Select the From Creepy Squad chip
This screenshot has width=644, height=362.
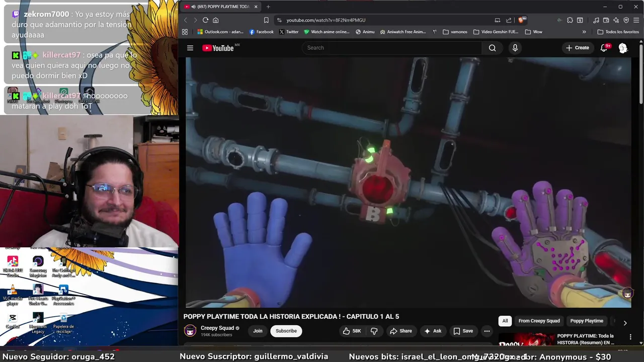pyautogui.click(x=539, y=321)
